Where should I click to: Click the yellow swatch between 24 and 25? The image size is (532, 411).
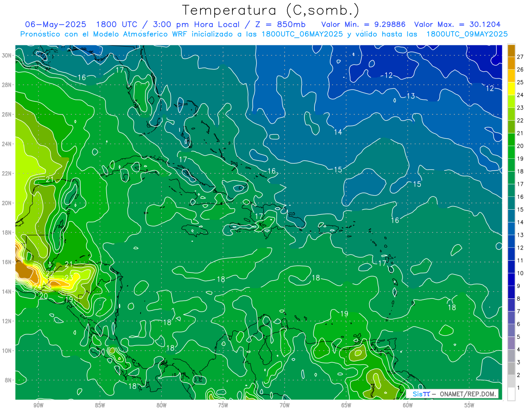point(511,89)
